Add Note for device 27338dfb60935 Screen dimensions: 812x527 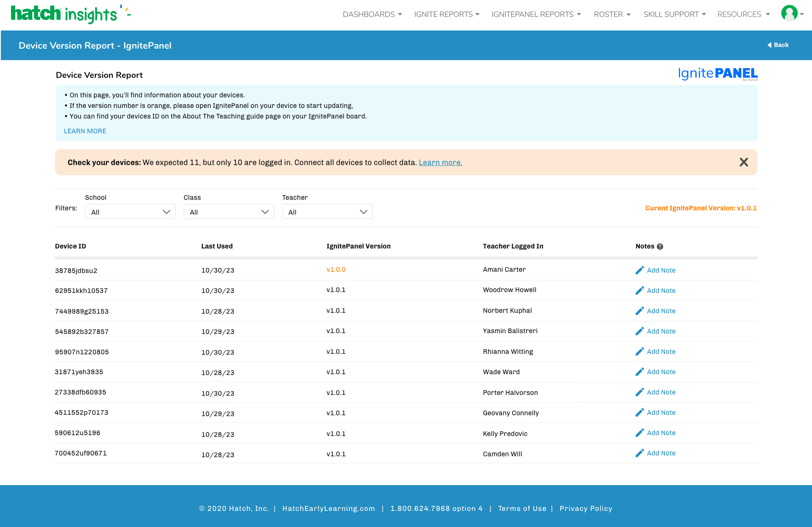click(661, 392)
